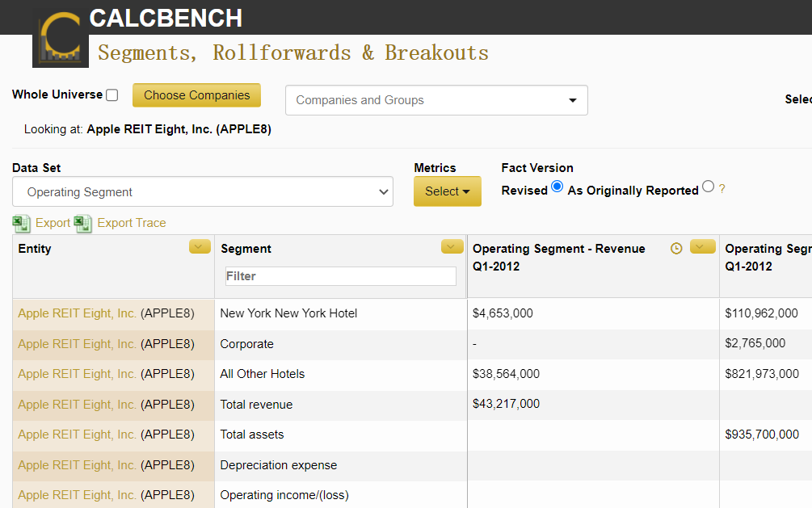Tick the Whole Universe checkbox
Image resolution: width=812 pixels, height=508 pixels.
(111, 95)
